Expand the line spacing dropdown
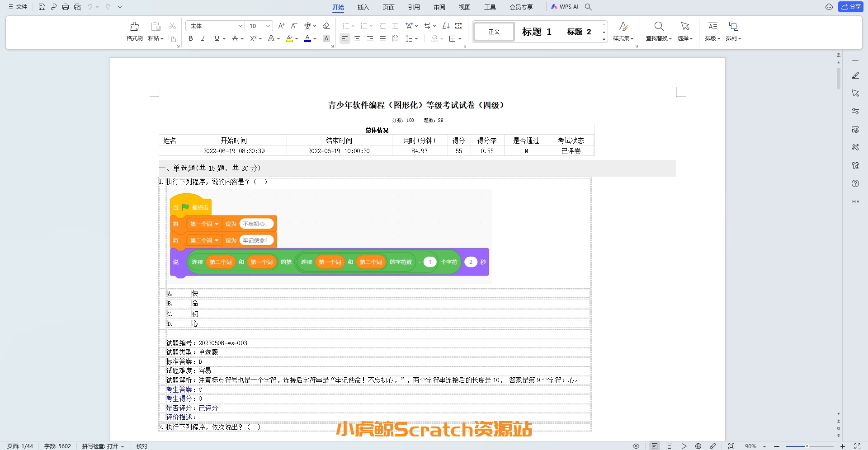The image size is (868, 450). [416, 39]
